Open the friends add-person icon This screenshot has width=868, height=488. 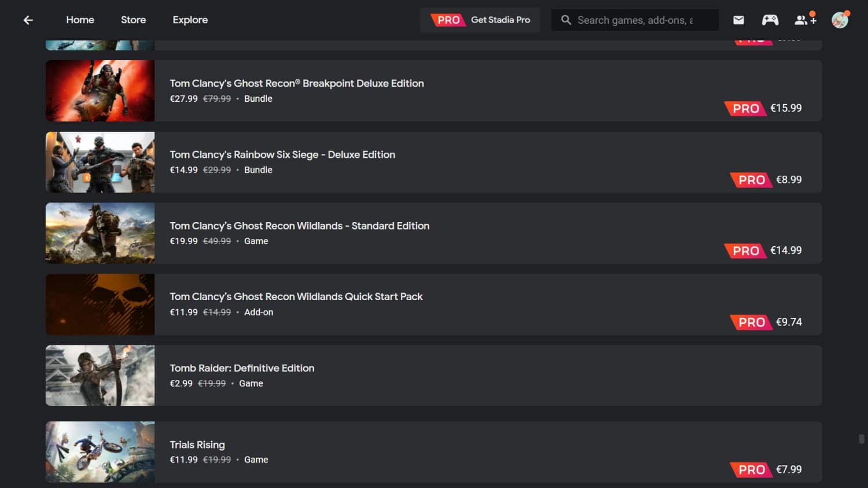click(x=804, y=20)
